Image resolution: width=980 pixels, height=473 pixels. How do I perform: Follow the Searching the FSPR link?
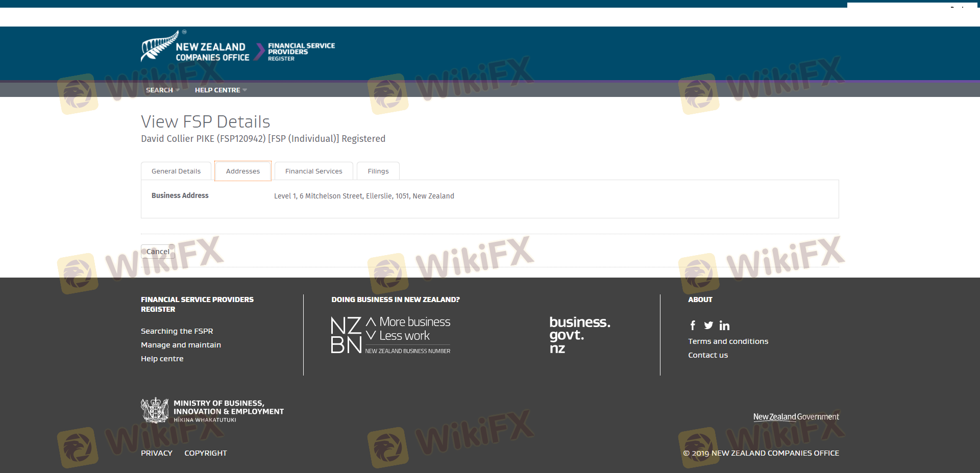coord(177,331)
